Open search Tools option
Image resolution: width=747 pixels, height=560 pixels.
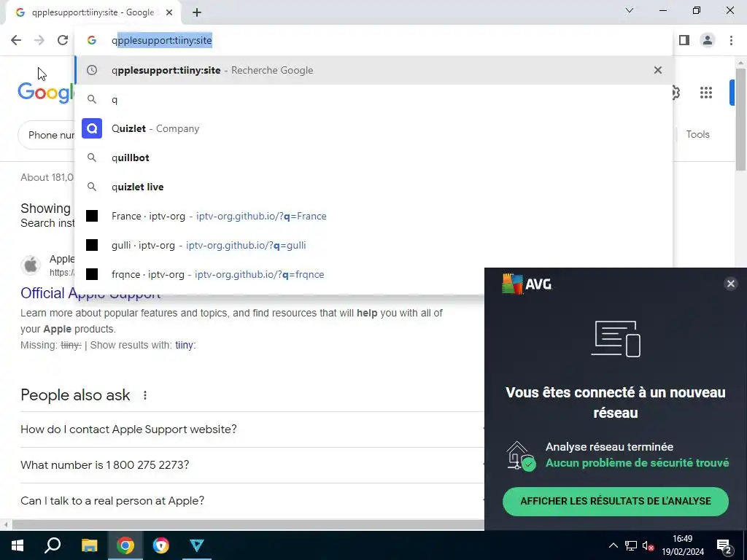(697, 134)
